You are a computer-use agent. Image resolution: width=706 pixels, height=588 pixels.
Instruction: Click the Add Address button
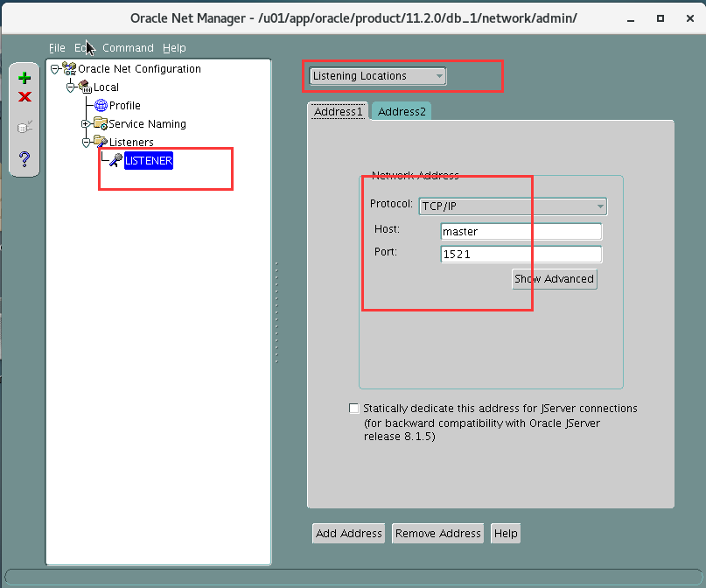coord(348,534)
